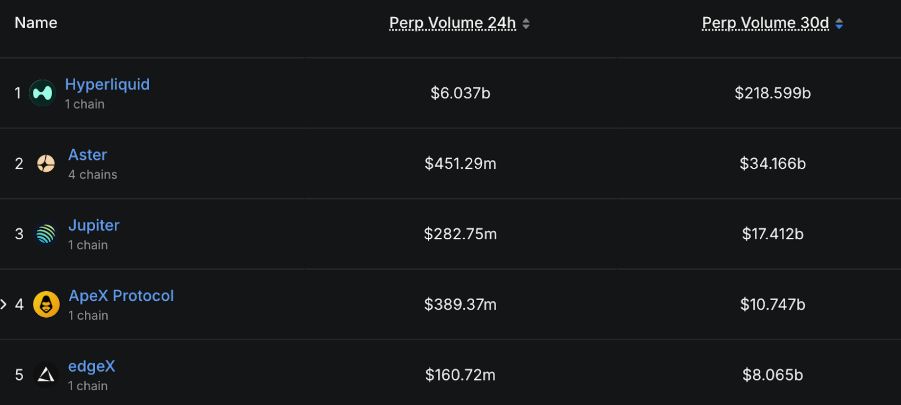Click the Aster protocol logo icon

[46, 164]
